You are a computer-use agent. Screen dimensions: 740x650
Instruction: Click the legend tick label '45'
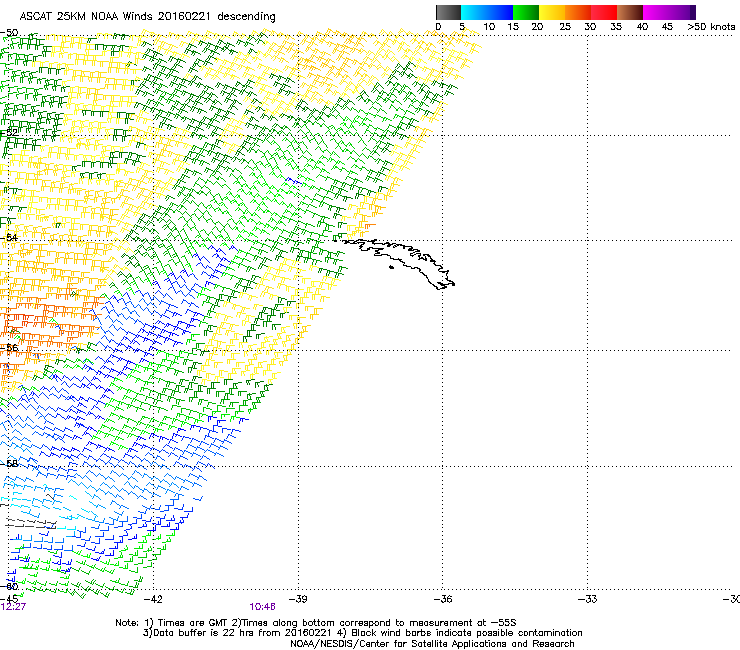(x=667, y=27)
